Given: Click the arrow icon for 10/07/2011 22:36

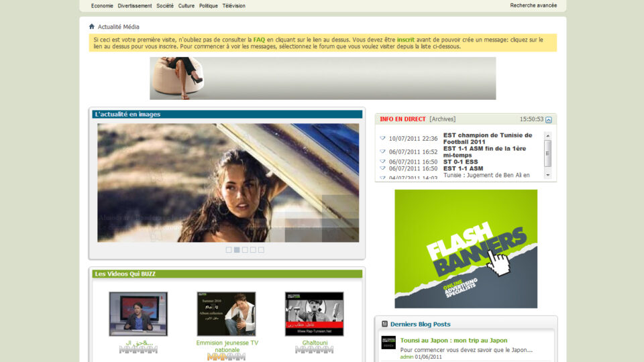Looking at the screenshot, I should (382, 138).
